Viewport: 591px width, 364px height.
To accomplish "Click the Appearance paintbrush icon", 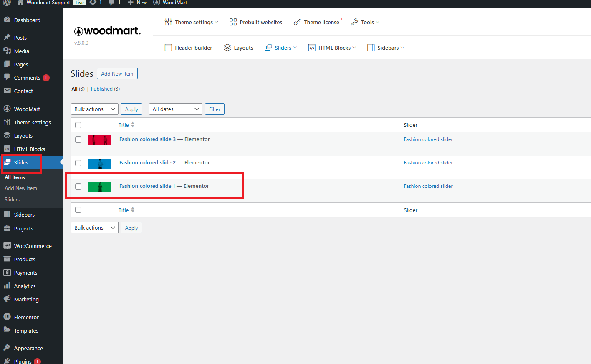I will click(7, 348).
